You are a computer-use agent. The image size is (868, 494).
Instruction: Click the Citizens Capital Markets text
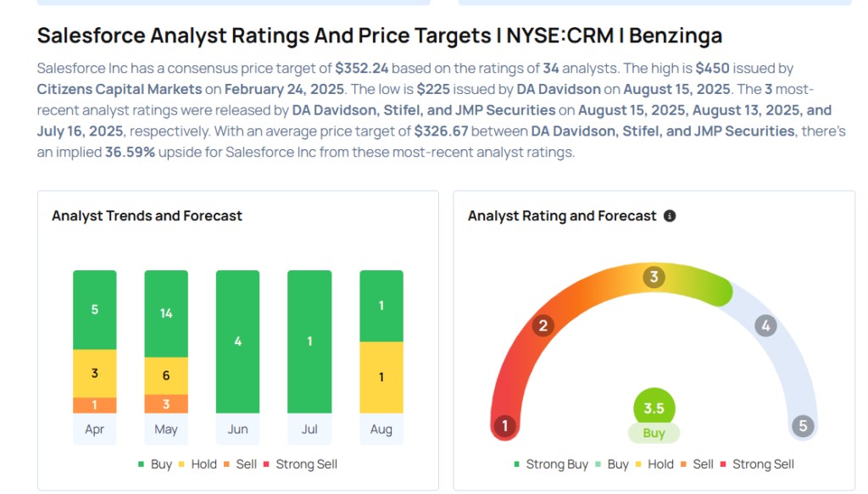point(120,89)
